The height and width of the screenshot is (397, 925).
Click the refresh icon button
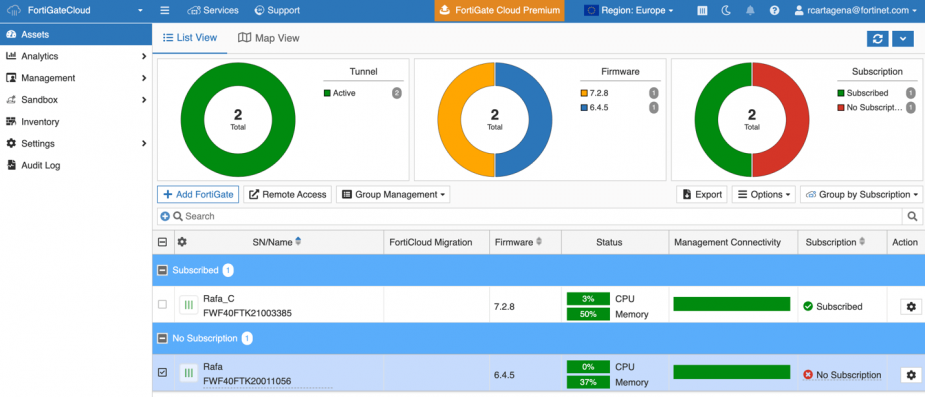(877, 38)
